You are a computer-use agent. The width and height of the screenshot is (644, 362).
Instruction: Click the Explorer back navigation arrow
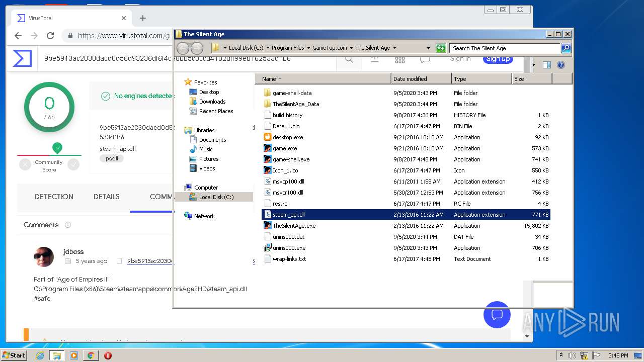click(183, 48)
